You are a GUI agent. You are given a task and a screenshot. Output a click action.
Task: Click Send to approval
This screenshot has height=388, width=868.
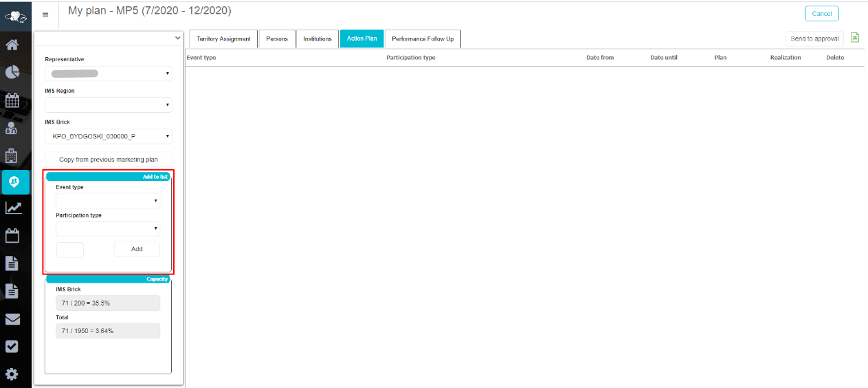pyautogui.click(x=814, y=39)
